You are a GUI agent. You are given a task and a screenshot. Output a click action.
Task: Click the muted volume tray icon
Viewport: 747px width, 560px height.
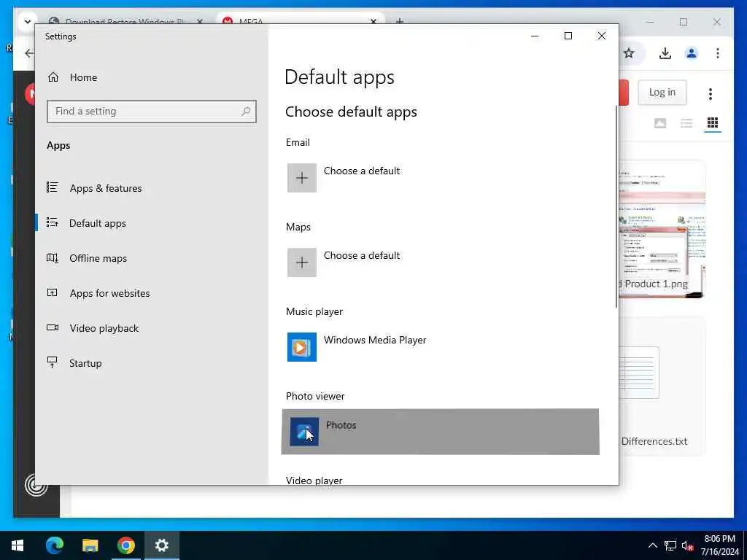click(x=687, y=545)
